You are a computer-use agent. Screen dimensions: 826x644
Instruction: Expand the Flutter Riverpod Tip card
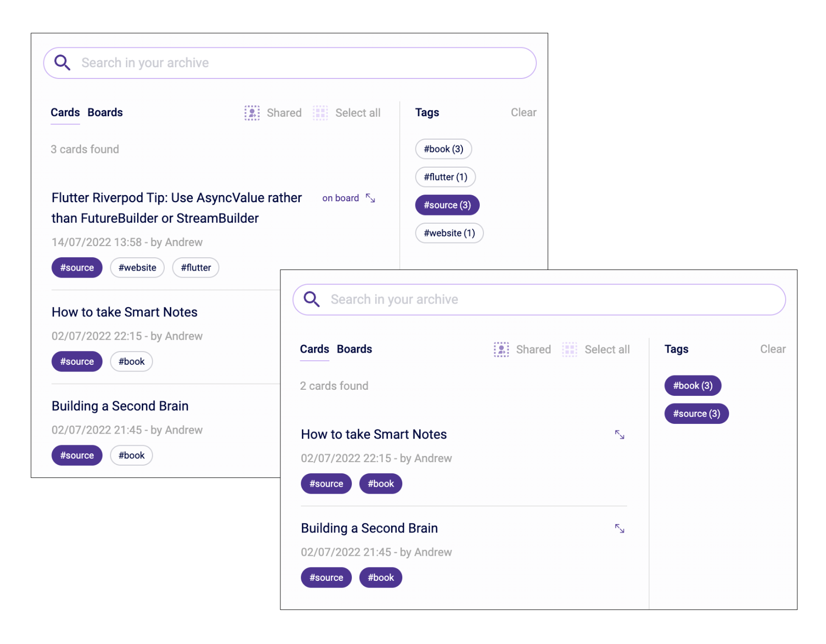point(371,198)
